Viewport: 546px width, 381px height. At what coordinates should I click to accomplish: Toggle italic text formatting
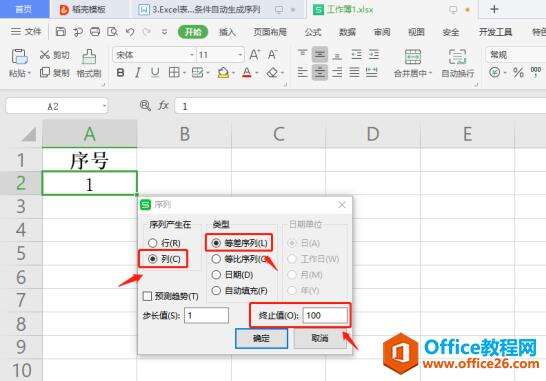click(x=138, y=72)
